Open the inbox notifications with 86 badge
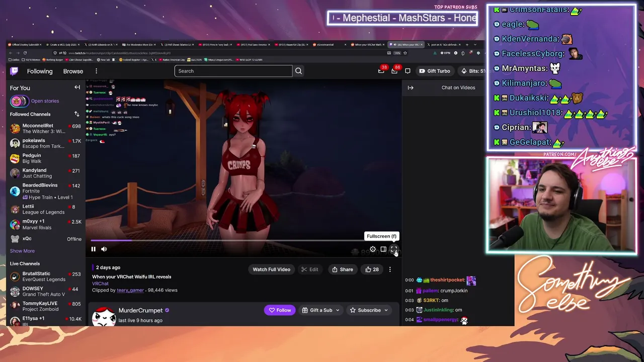The height and width of the screenshot is (362, 644). [x=394, y=71]
